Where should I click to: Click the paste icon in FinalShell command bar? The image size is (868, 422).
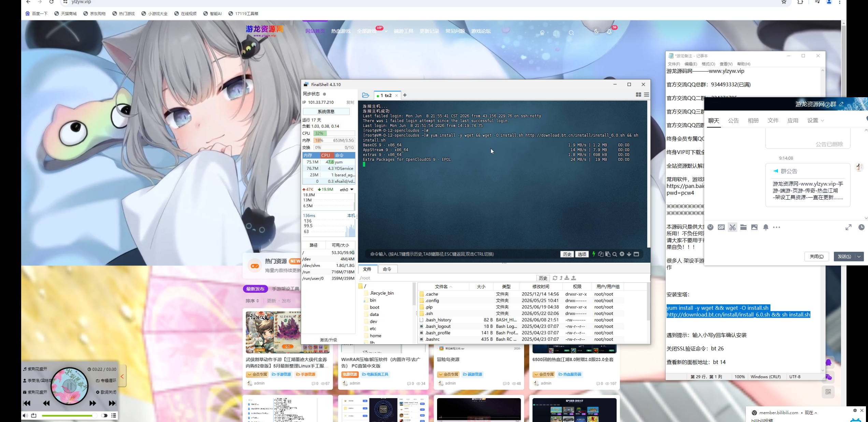click(x=608, y=254)
